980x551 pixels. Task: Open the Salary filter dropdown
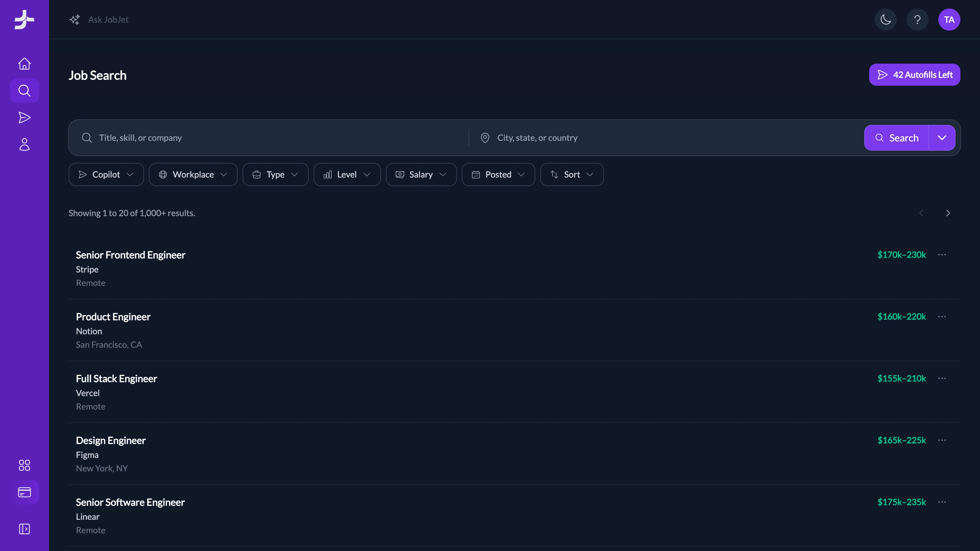[421, 174]
